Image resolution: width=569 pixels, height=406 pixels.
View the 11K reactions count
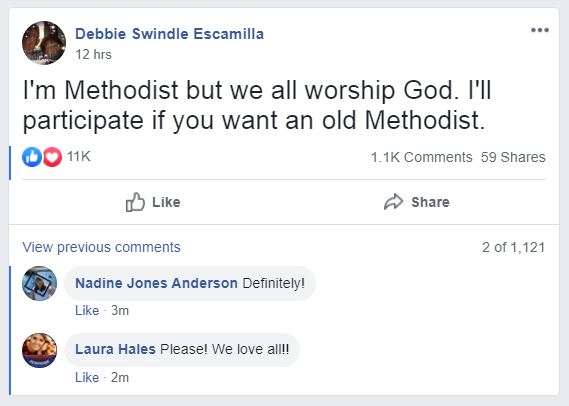click(79, 156)
